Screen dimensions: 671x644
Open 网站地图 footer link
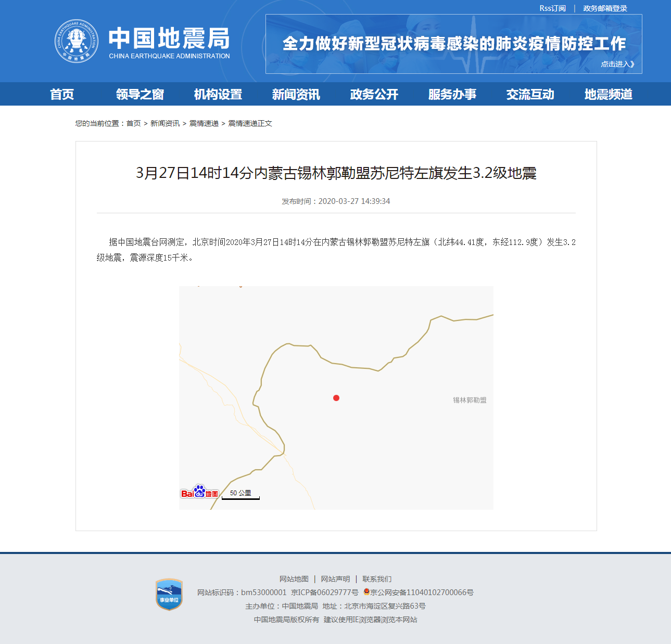click(x=294, y=579)
